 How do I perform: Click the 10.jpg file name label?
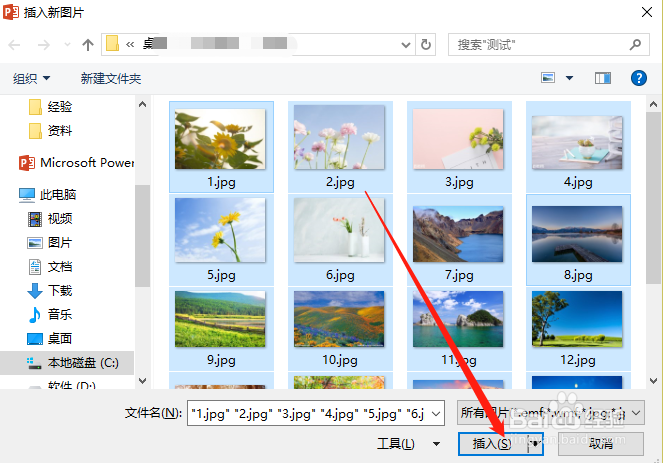pyautogui.click(x=340, y=360)
